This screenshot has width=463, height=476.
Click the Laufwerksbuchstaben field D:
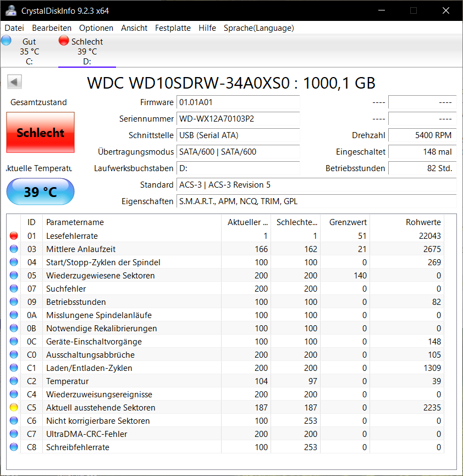click(x=238, y=168)
